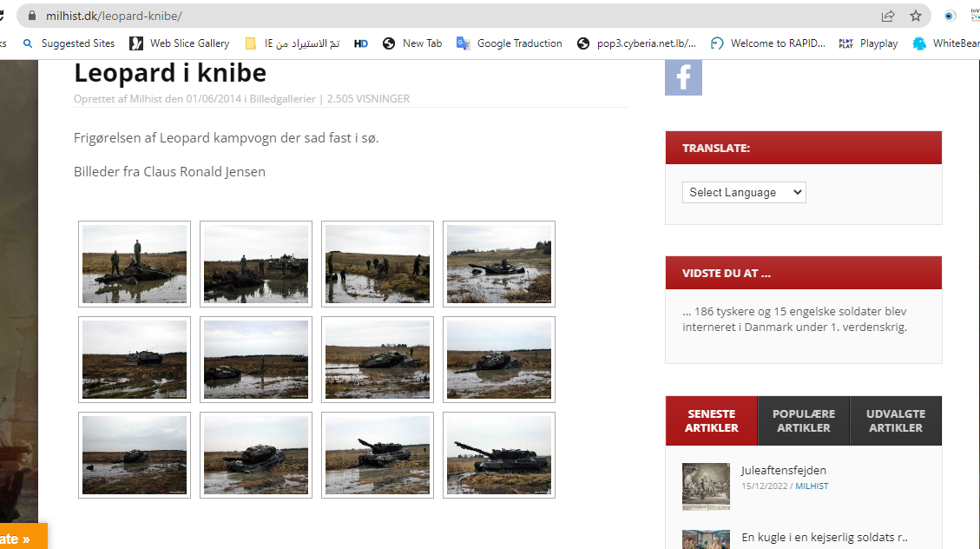
Task: Open the Playplay bookmark
Action: pos(869,43)
